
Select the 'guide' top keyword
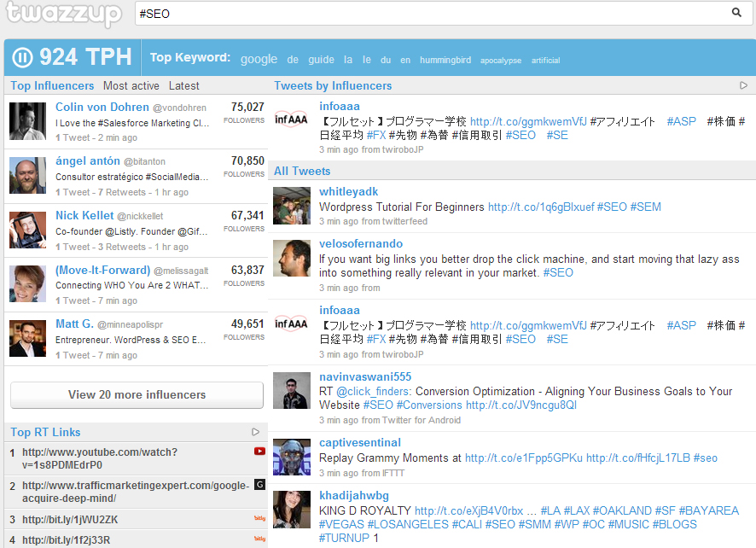tap(321, 60)
